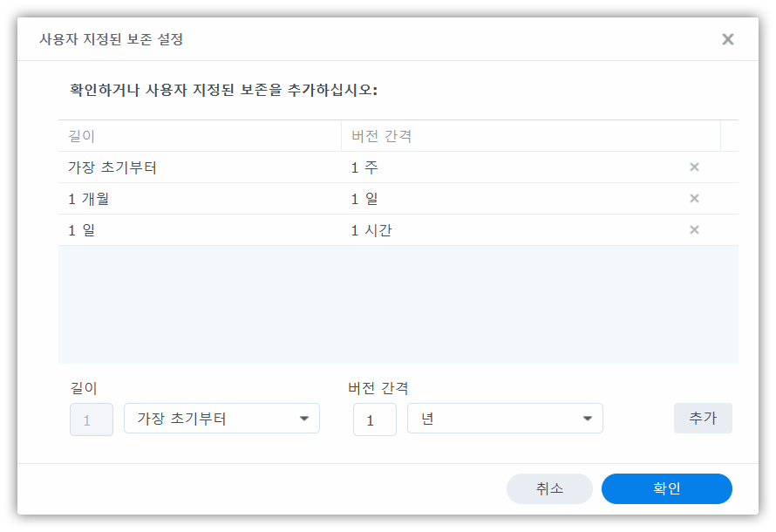Image resolution: width=776 pixels, height=532 pixels.
Task: Open the 가장 초기부터 length dropdown
Action: click(x=221, y=419)
